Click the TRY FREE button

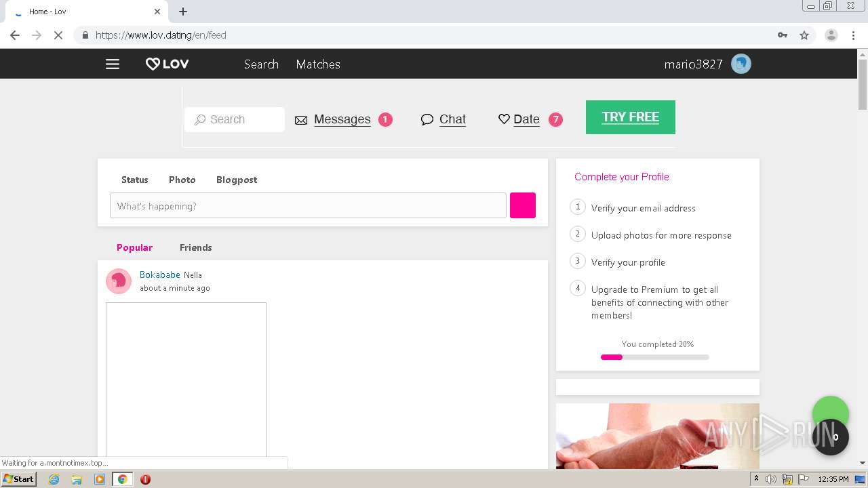pos(631,117)
